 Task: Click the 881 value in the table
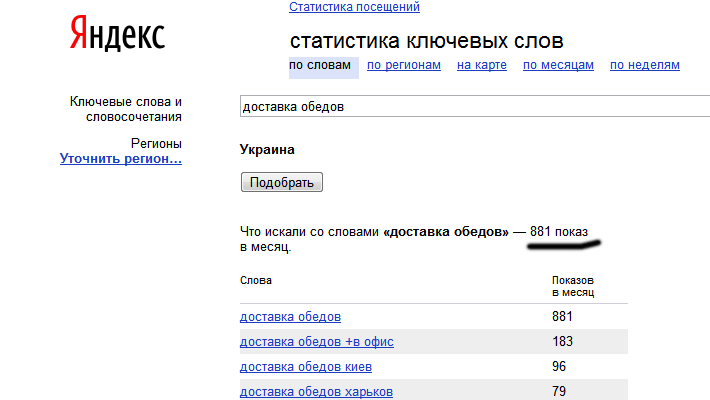tap(562, 316)
